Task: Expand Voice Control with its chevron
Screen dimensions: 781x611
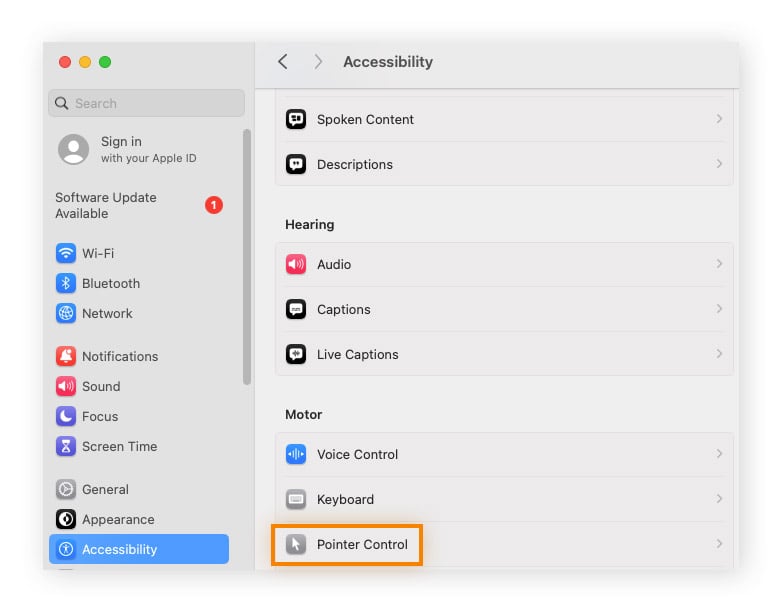Action: pos(719,454)
